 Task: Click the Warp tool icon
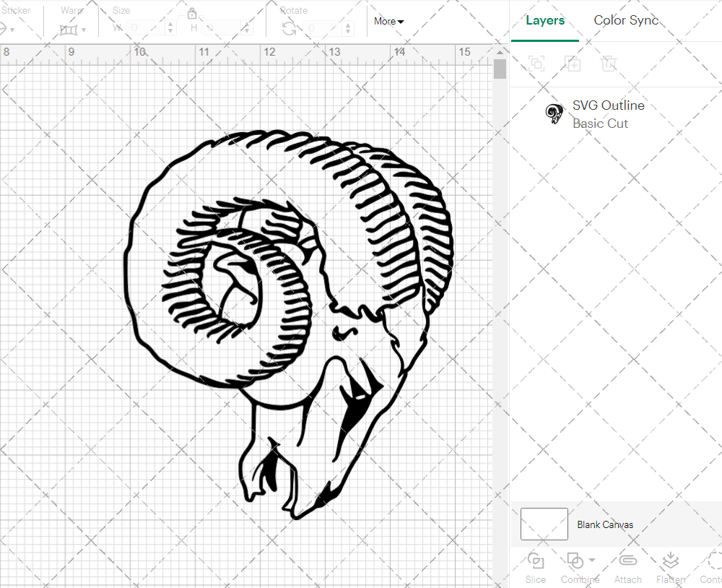tap(69, 30)
